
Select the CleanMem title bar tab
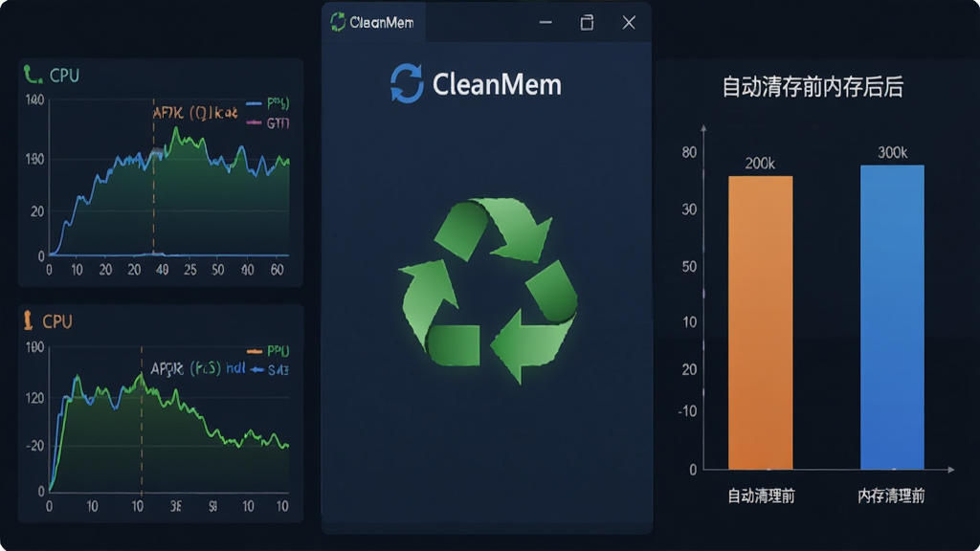[374, 23]
